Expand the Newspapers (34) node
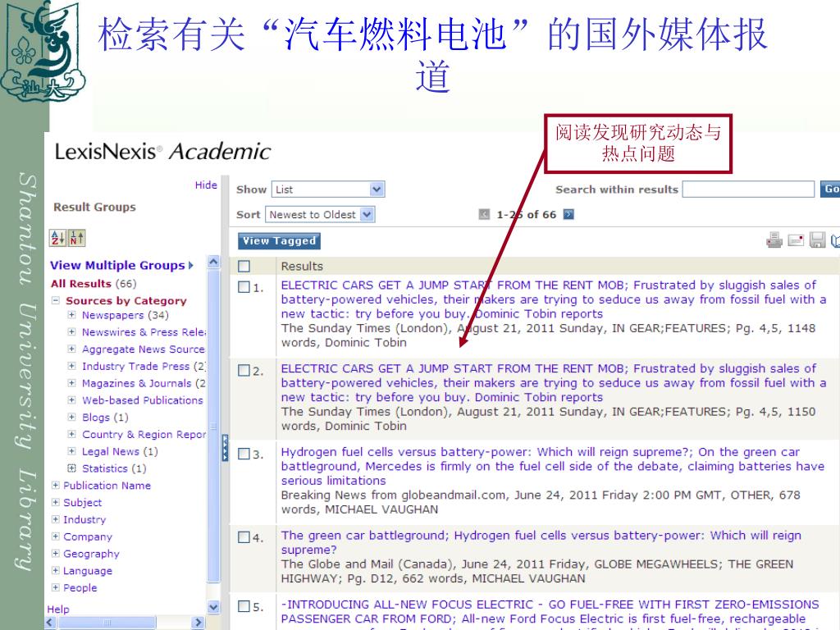The height and width of the screenshot is (630, 840). click(x=71, y=315)
